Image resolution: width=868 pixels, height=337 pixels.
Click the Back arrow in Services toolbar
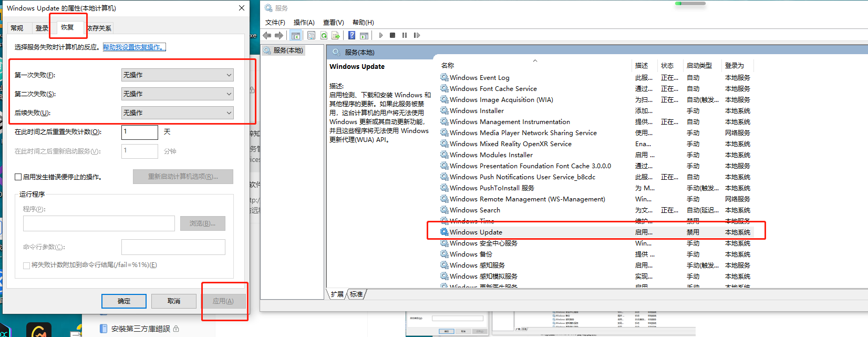(x=267, y=35)
